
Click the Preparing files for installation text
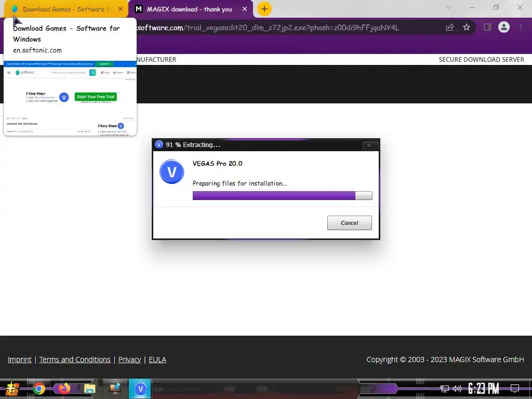(x=240, y=183)
